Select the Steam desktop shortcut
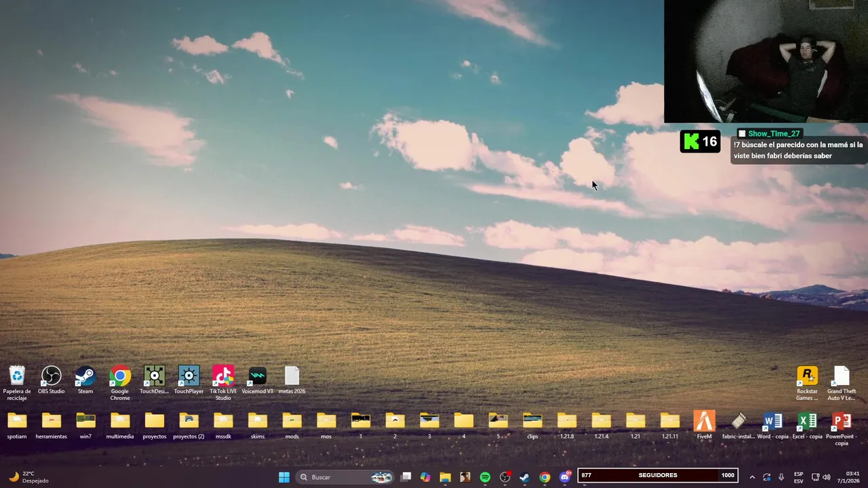The width and height of the screenshot is (868, 488). 85,381
